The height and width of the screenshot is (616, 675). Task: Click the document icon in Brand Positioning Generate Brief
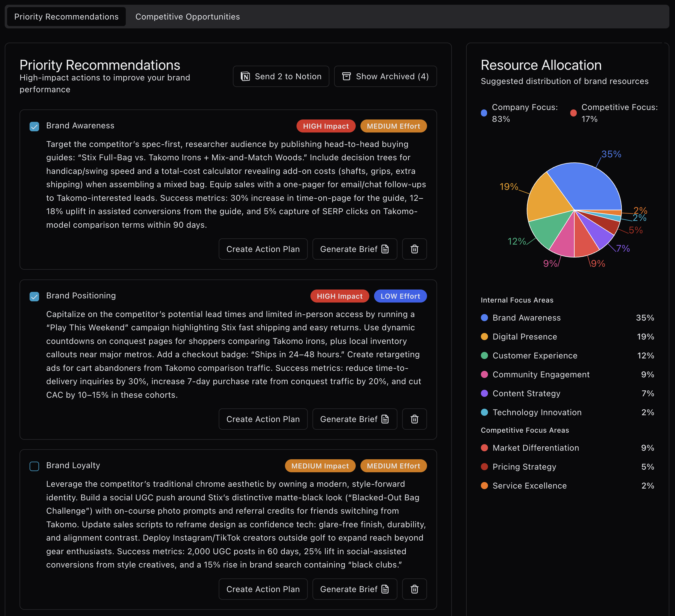(385, 419)
